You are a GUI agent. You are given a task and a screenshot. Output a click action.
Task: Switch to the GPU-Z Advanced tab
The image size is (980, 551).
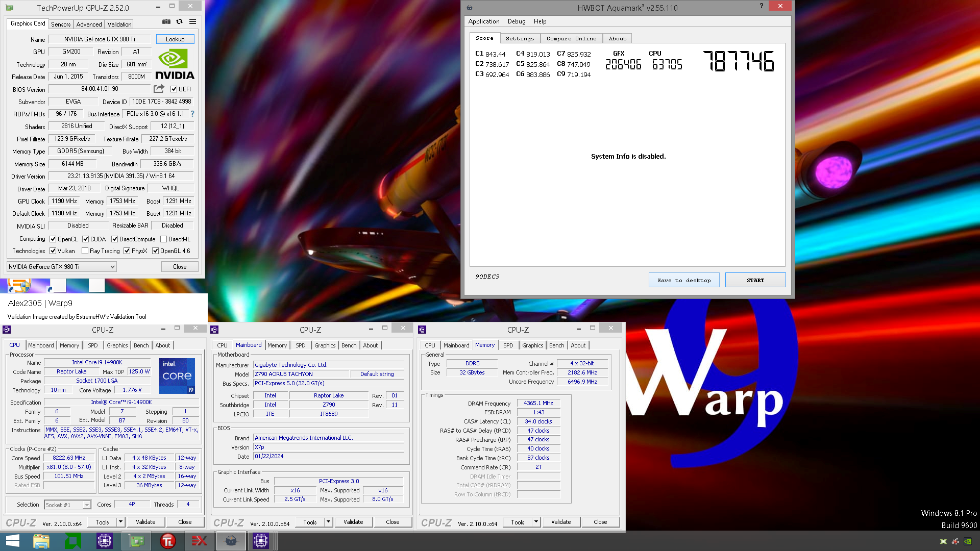(89, 24)
